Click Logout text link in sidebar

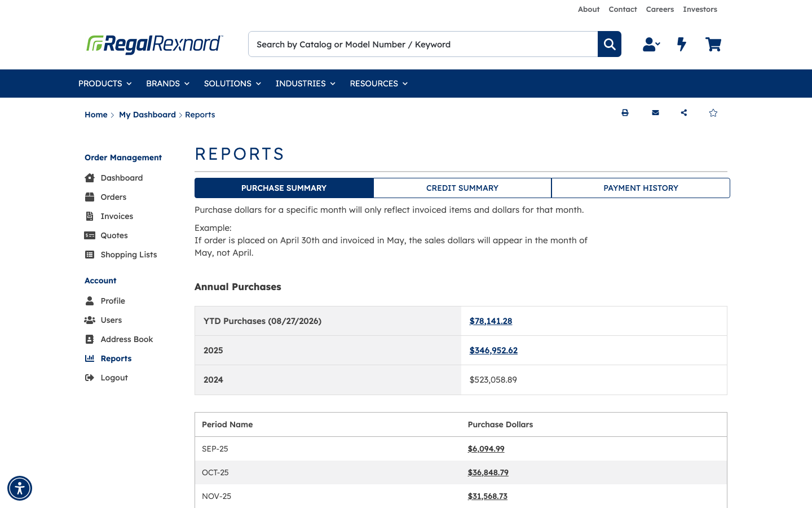click(x=114, y=378)
